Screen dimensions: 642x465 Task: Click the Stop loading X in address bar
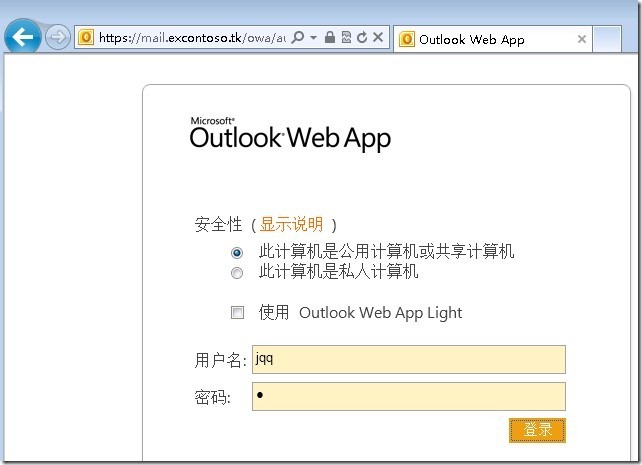378,38
